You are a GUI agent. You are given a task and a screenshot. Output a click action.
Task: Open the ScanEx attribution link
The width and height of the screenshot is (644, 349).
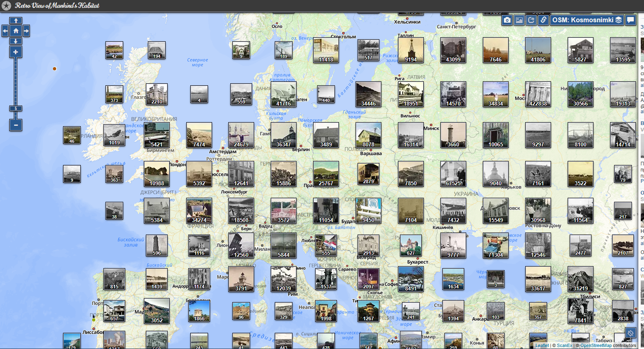click(x=564, y=346)
